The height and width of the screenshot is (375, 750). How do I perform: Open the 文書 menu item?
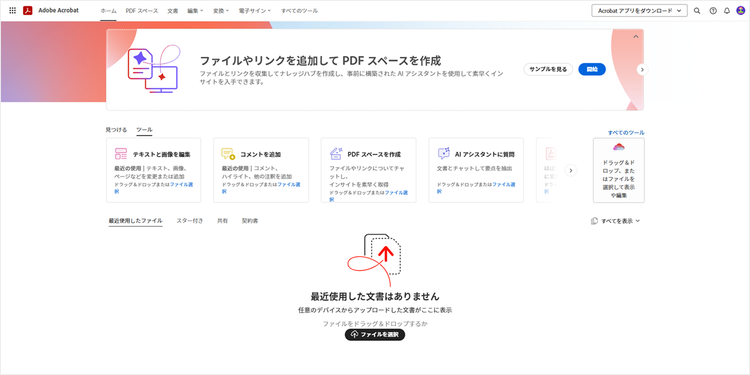[173, 11]
